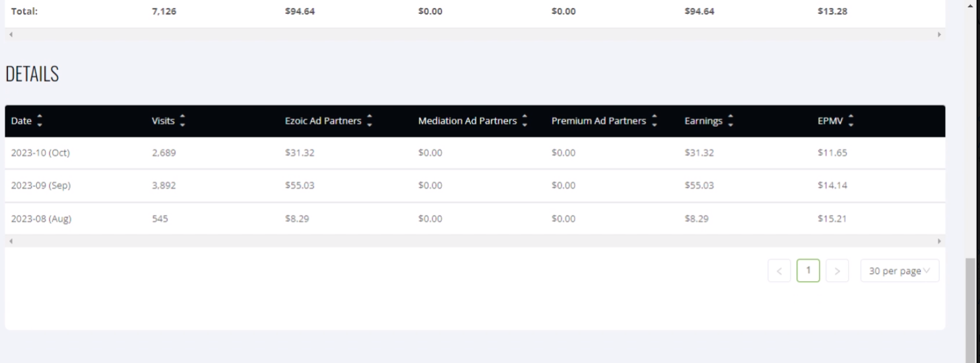Click the 2023-09 (Sep) row
This screenshot has height=363, width=980.
pos(475,185)
